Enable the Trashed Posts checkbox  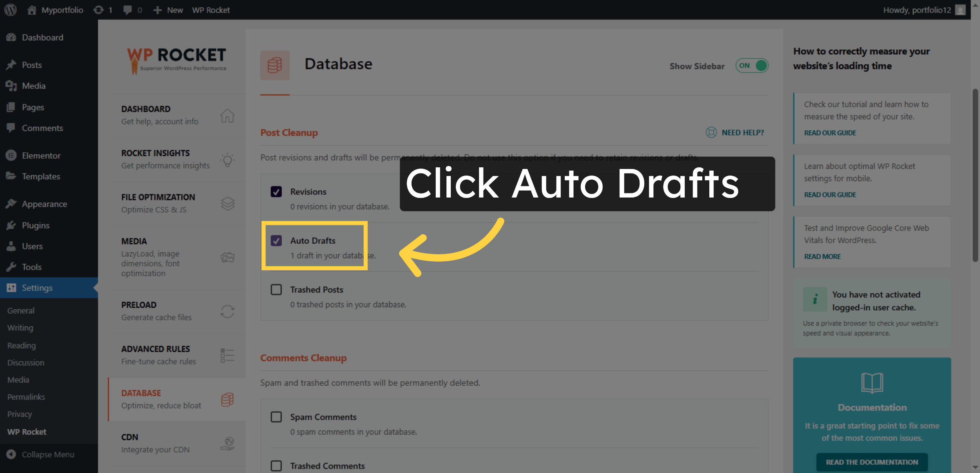276,289
